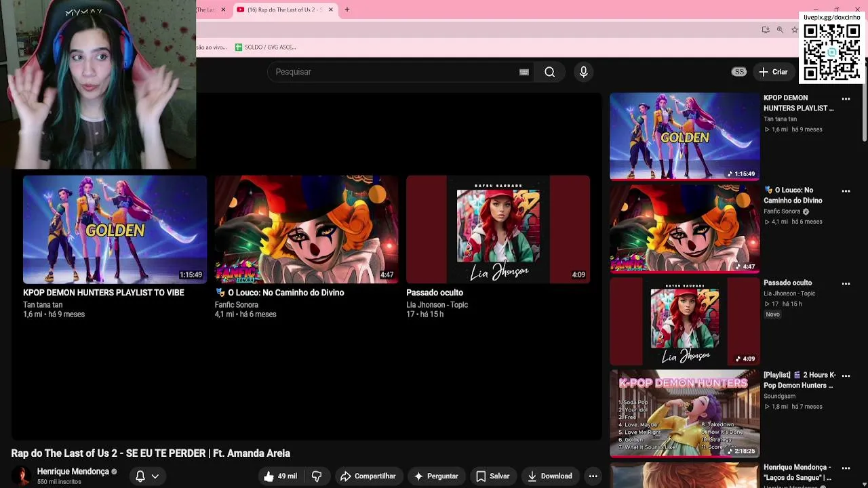Open sidebar Passado oculto thumbnail

coord(684,321)
